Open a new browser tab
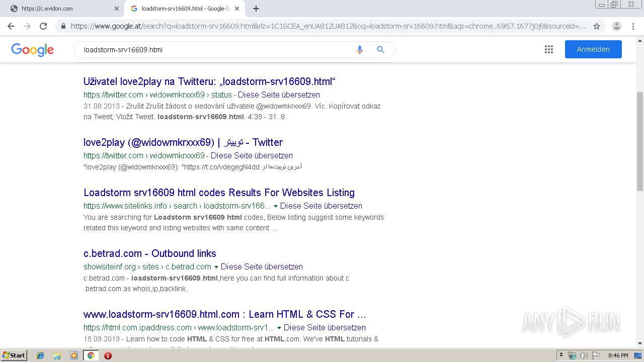The image size is (644, 362). (x=256, y=9)
